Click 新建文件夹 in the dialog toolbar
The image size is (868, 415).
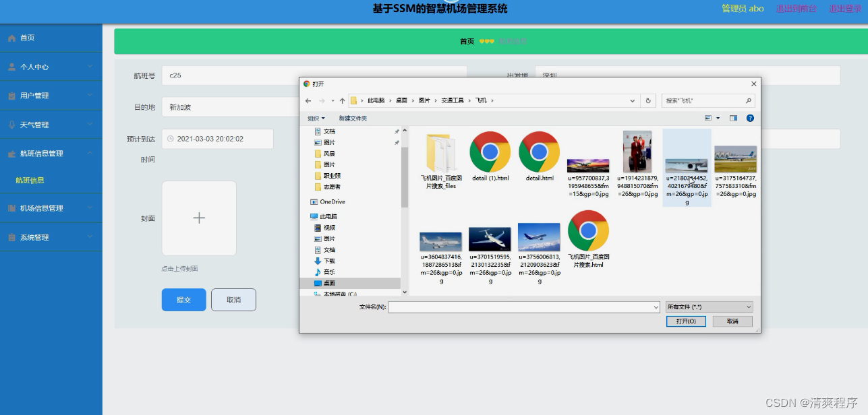click(353, 118)
